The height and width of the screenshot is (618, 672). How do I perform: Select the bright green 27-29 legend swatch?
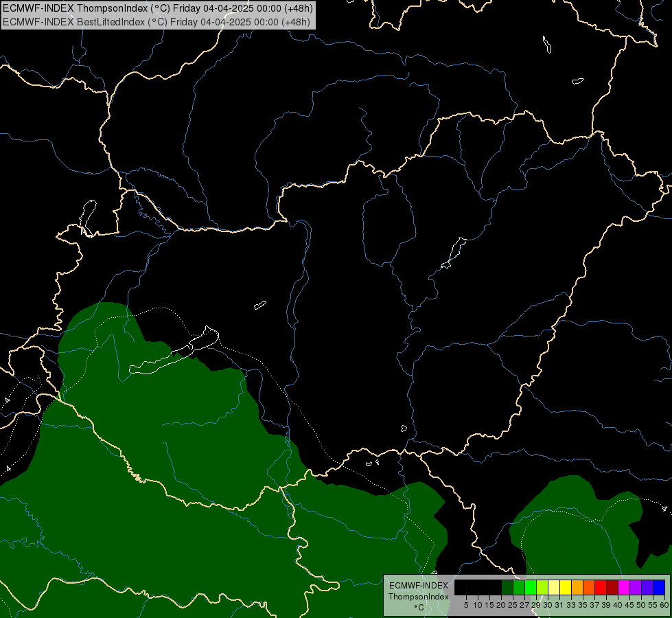(531, 587)
